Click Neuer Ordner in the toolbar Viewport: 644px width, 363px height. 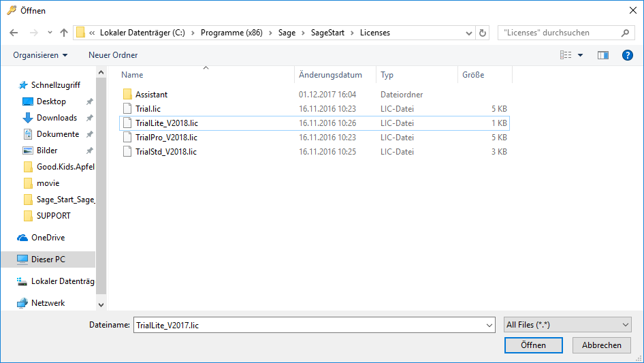[113, 55]
